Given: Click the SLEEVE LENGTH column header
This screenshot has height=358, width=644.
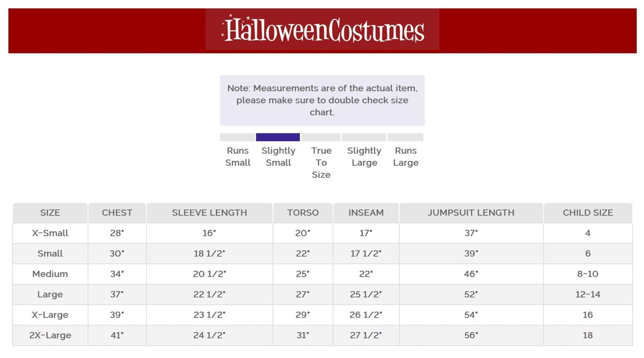Looking at the screenshot, I should [209, 213].
